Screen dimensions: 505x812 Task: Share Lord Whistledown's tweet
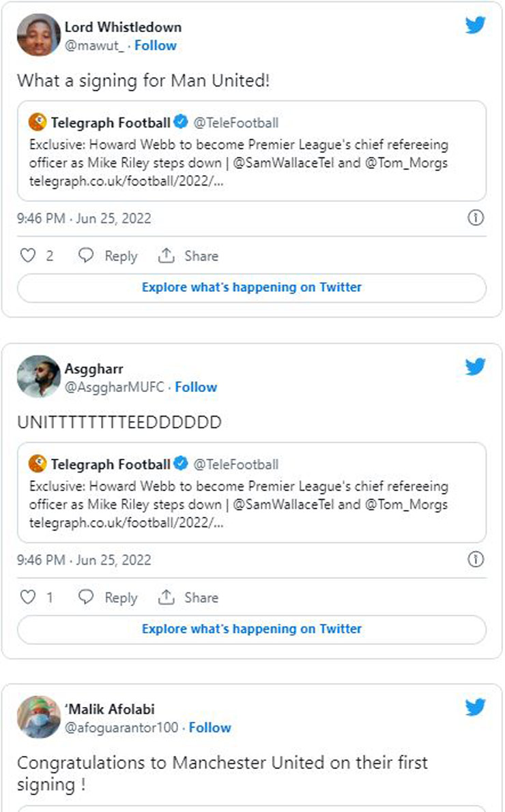(188, 256)
